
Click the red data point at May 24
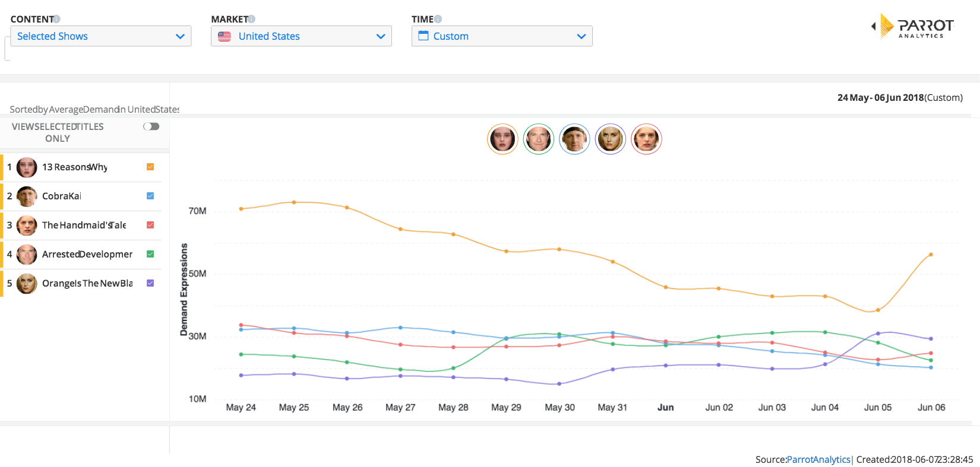coord(241,325)
